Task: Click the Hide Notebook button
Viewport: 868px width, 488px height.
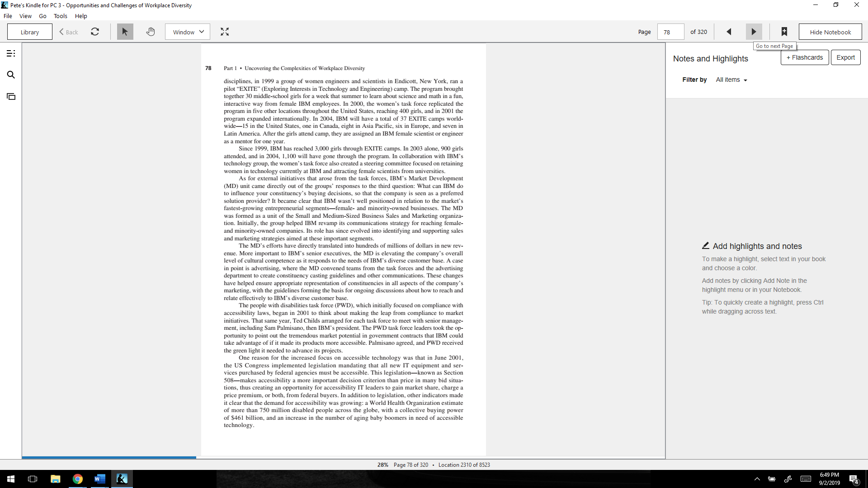Action: 830,32
